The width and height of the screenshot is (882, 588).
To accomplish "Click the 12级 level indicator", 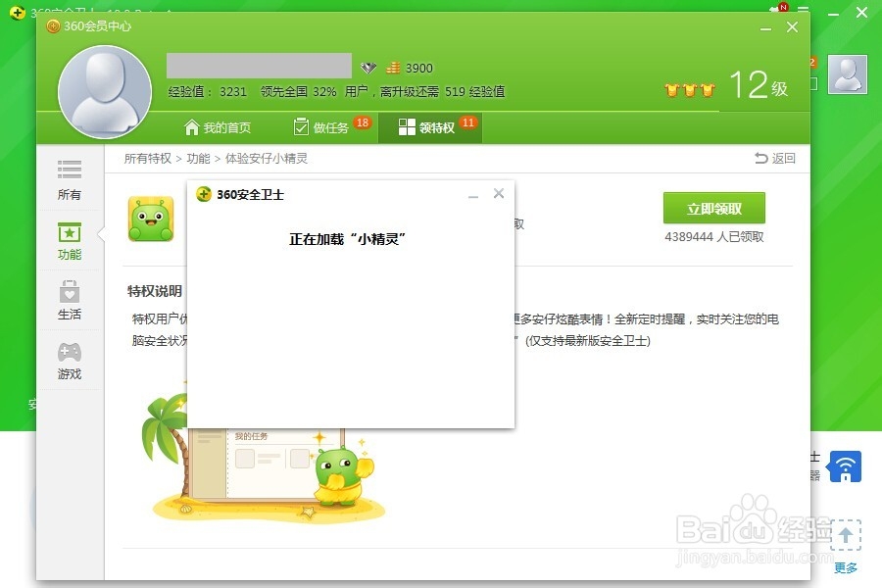I will [759, 85].
